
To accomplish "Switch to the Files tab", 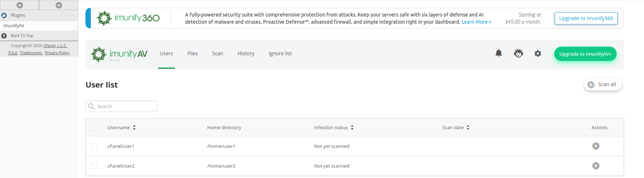I will pos(192,53).
